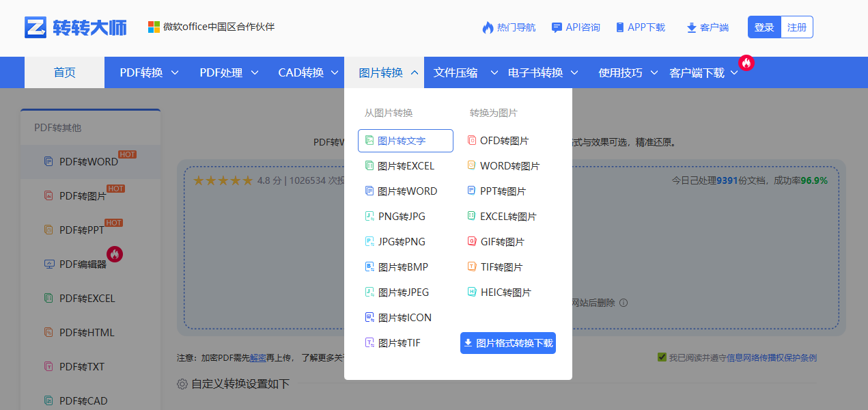Screen dimensions: 868x410
Task: Click the WORD转图片 icon
Action: [472, 166]
